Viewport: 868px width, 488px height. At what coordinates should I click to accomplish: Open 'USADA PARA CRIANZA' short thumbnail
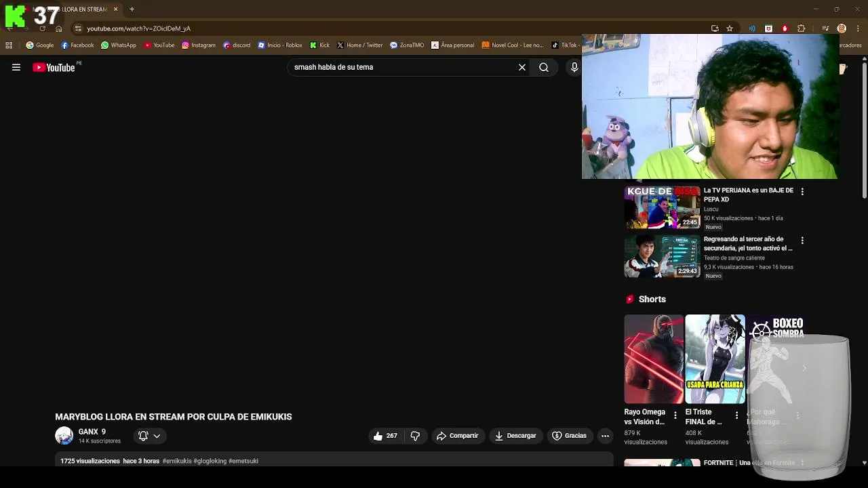[715, 359]
